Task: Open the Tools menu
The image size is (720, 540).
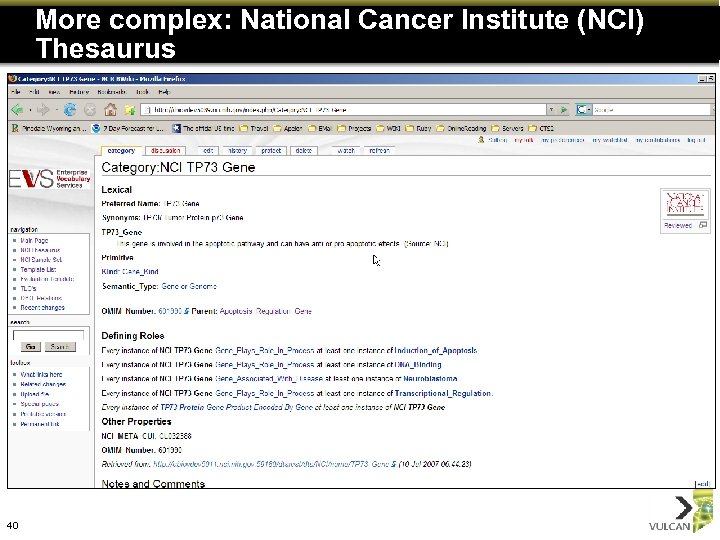Action: tap(142, 92)
